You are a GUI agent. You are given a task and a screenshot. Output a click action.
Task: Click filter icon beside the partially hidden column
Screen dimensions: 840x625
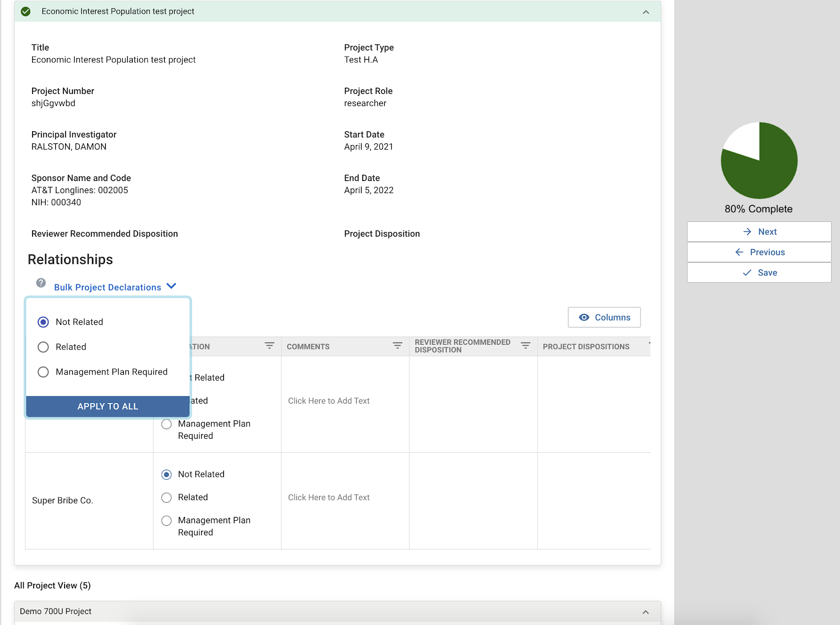pyautogui.click(x=269, y=346)
